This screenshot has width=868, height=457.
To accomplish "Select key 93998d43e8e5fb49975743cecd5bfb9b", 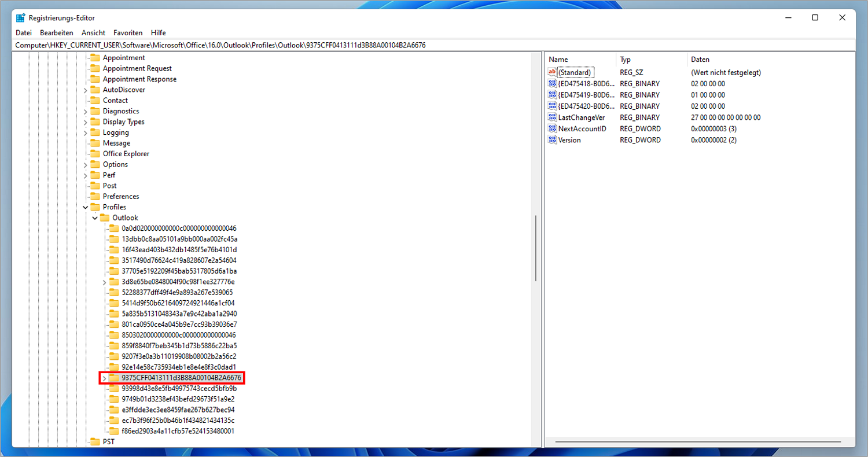I will (x=179, y=389).
